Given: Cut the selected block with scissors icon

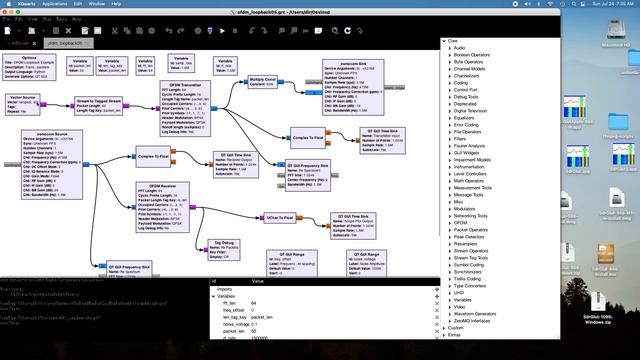Looking at the screenshot, I should coord(115,31).
